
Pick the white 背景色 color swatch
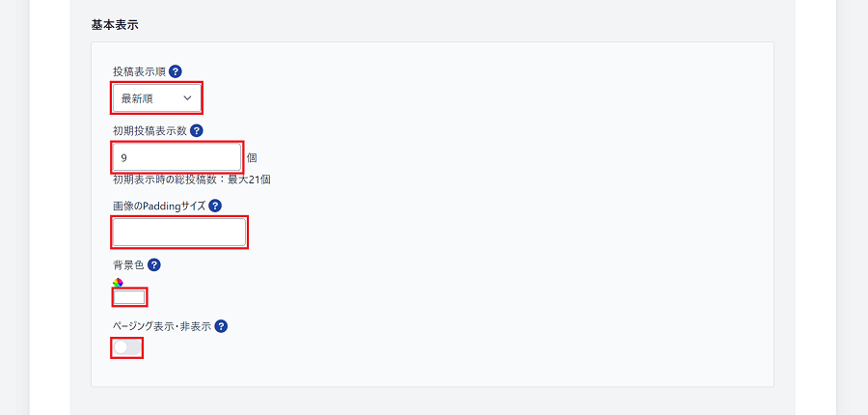point(129,297)
